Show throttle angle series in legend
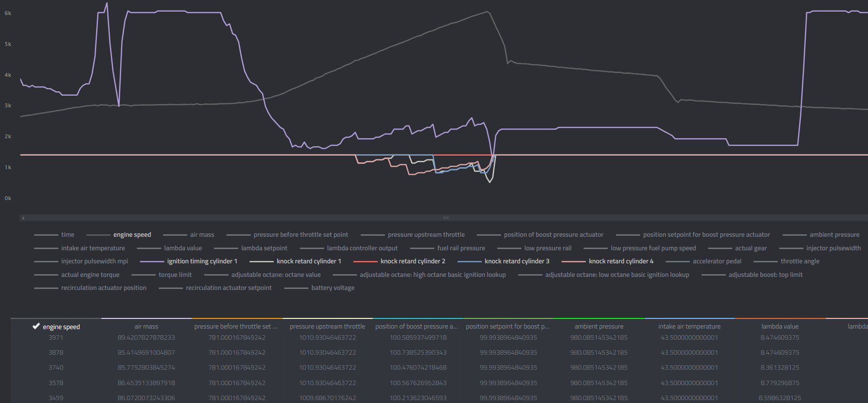The height and width of the screenshot is (403, 868). [799, 261]
